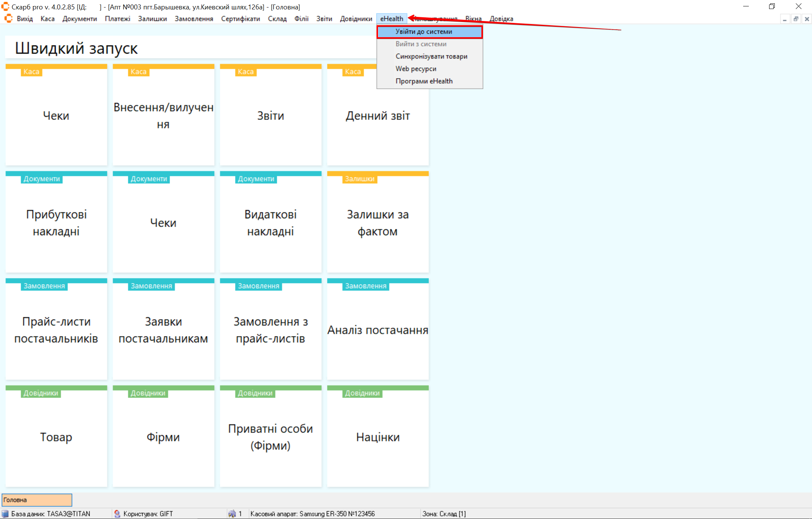The image size is (812, 519).
Task: Select Програми eHealth menu entry
Action: point(424,81)
